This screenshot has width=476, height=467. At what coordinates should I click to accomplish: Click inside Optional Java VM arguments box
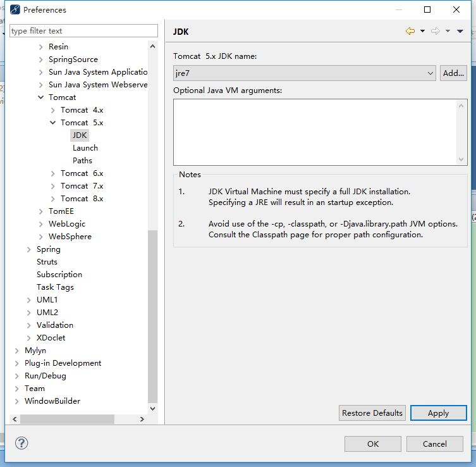point(315,132)
